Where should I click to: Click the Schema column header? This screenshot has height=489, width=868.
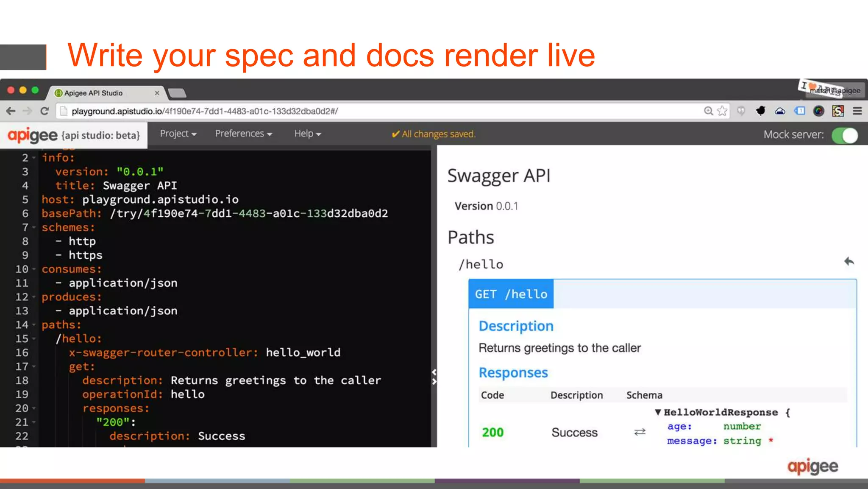click(x=644, y=395)
